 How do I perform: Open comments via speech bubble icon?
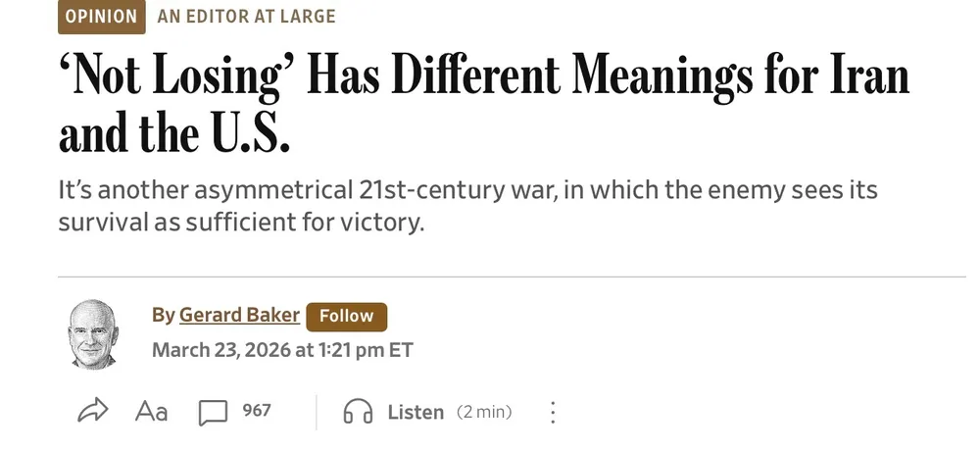212,413
